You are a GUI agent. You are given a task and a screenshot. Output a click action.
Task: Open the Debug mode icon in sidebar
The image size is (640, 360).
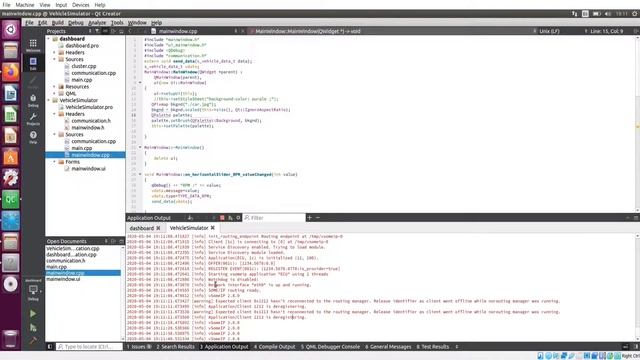click(33, 100)
